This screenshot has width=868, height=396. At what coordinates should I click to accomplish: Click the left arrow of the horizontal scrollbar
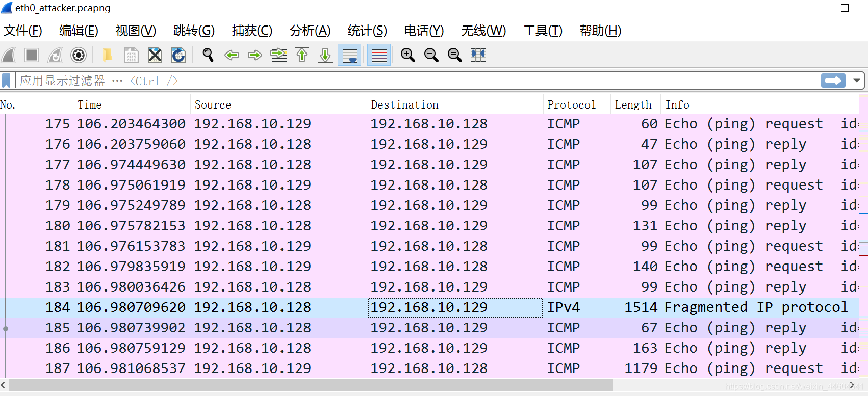[x=3, y=385]
